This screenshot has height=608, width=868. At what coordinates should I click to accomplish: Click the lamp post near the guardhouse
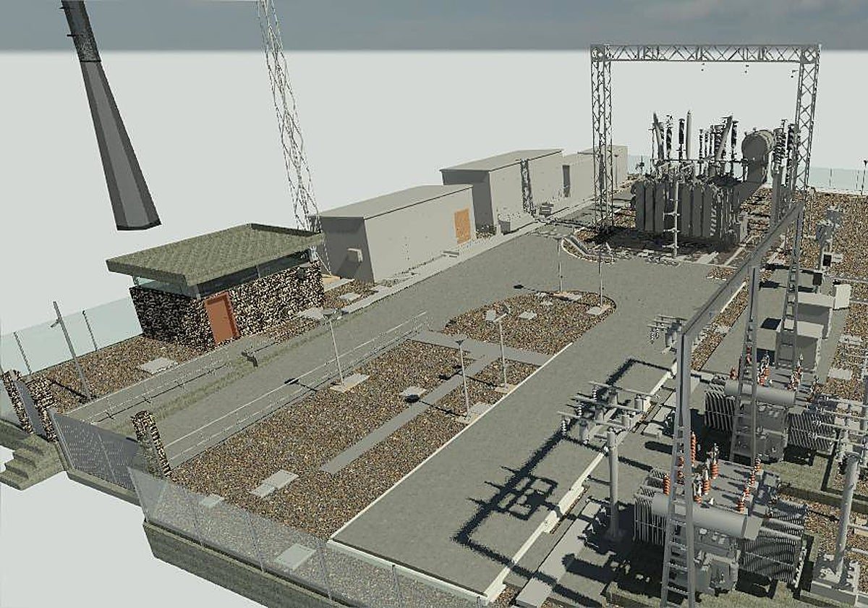tap(334, 347)
